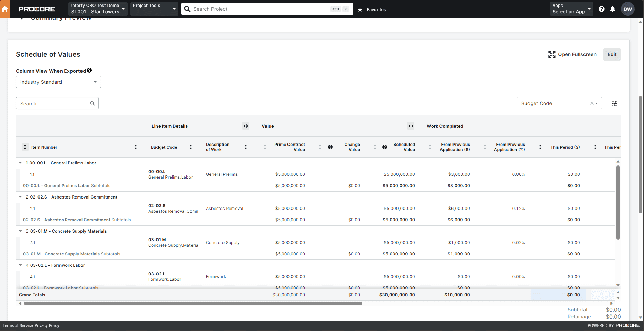Collapse the 00-00.L General Prelims Labor group
This screenshot has height=331, width=644.
click(x=21, y=163)
